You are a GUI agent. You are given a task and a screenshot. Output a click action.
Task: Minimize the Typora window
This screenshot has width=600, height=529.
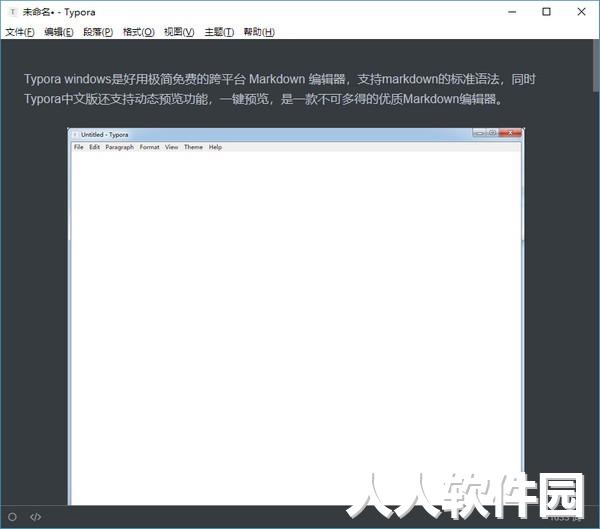(x=512, y=12)
